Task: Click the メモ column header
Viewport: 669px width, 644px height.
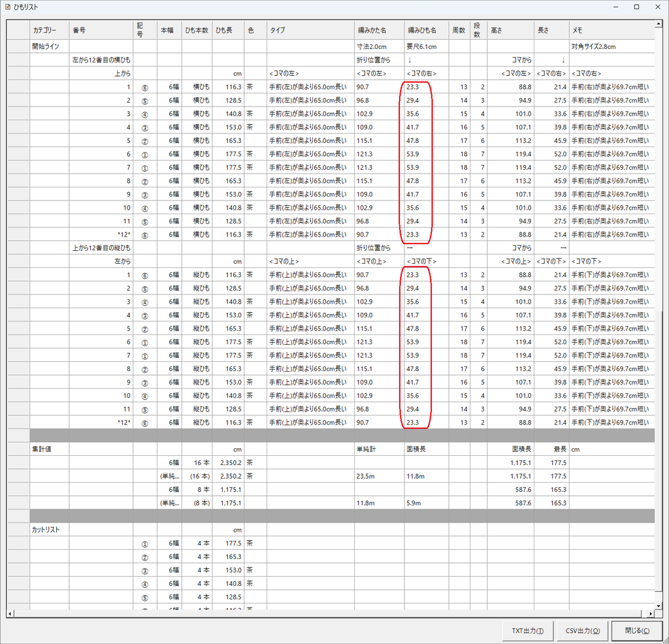Action: point(612,30)
